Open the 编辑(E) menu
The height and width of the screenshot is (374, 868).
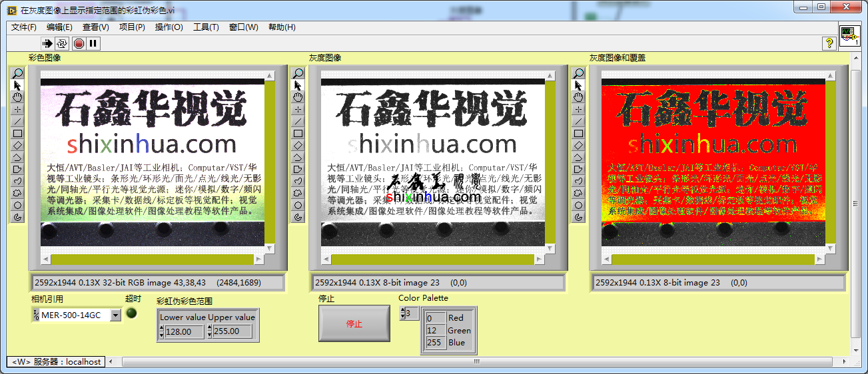pos(59,27)
